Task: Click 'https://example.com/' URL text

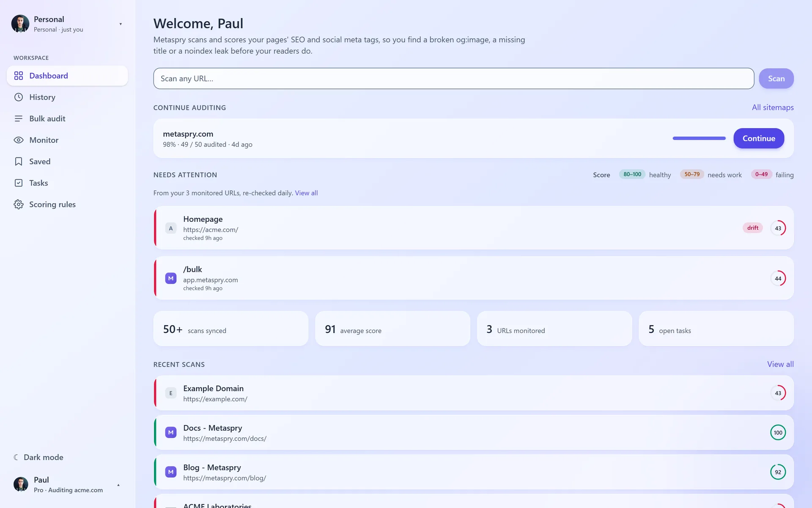Action: click(x=215, y=399)
